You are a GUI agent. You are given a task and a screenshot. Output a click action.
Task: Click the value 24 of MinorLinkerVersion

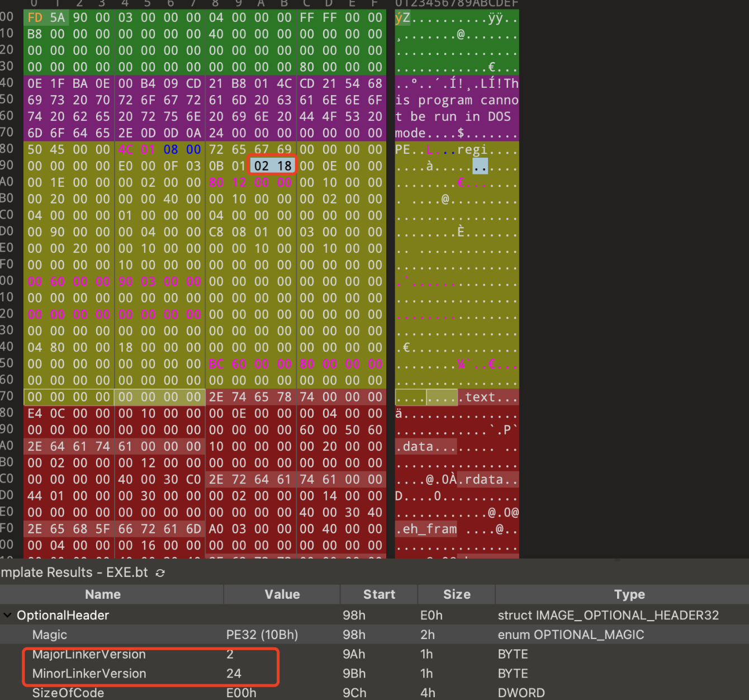(x=234, y=674)
